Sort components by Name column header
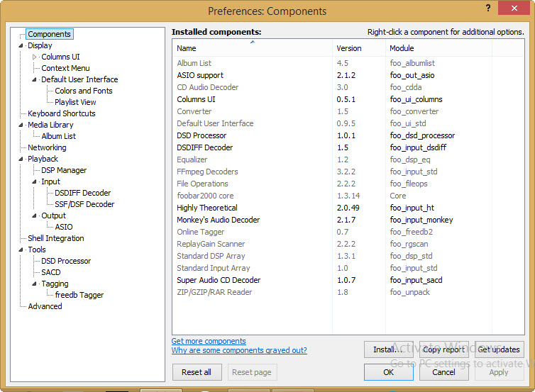 (253, 48)
